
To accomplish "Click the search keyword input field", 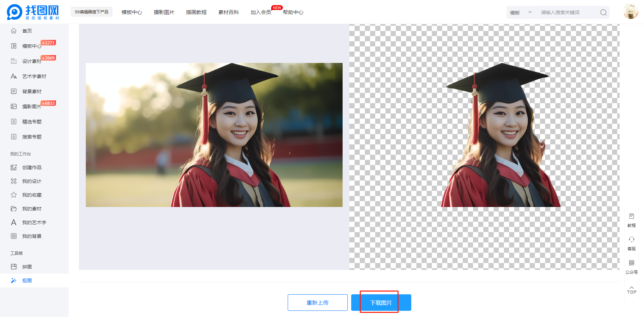I will pos(566,13).
